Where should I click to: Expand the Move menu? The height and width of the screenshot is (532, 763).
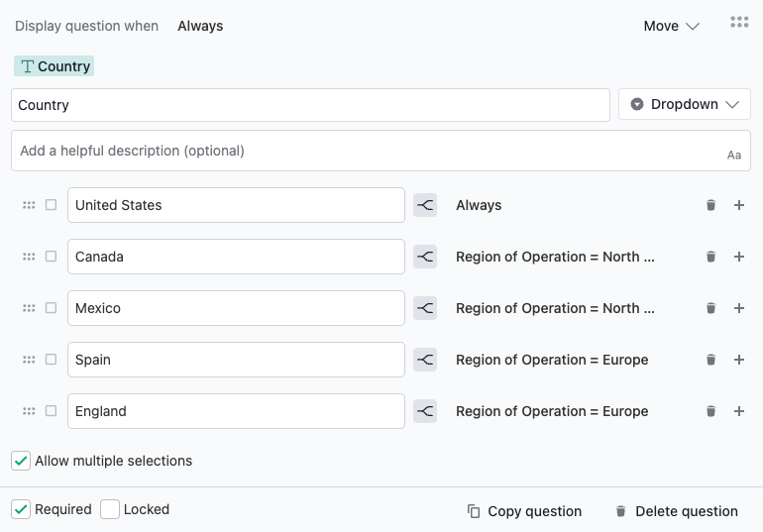[x=671, y=26]
